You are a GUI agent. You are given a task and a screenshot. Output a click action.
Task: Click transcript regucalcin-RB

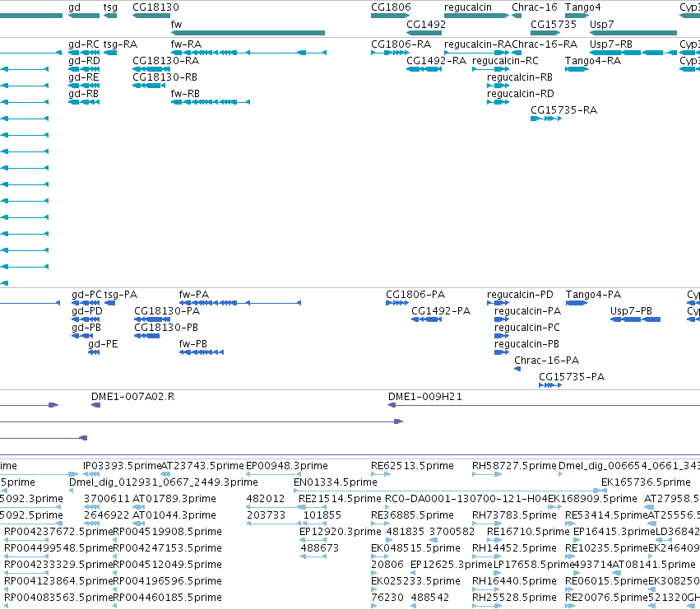pos(498,86)
